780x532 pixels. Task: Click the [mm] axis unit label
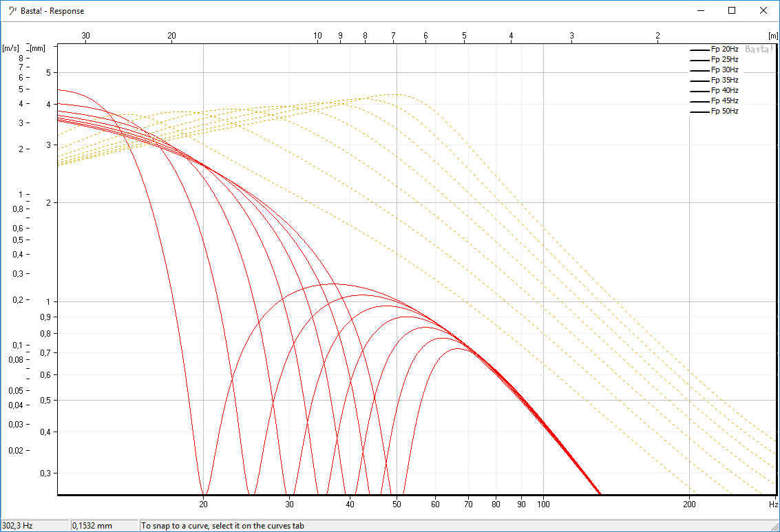pos(37,48)
